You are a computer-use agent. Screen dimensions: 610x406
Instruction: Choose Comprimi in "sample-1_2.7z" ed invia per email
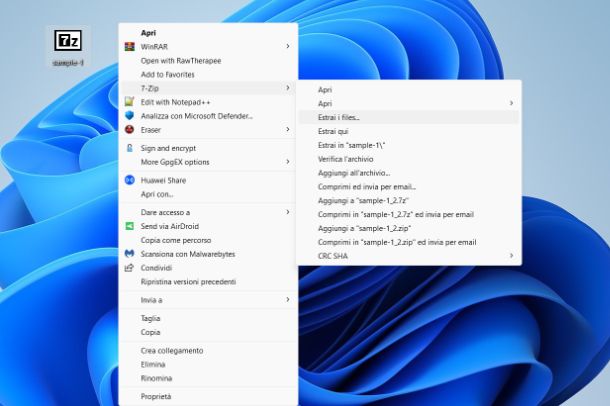(x=409, y=214)
